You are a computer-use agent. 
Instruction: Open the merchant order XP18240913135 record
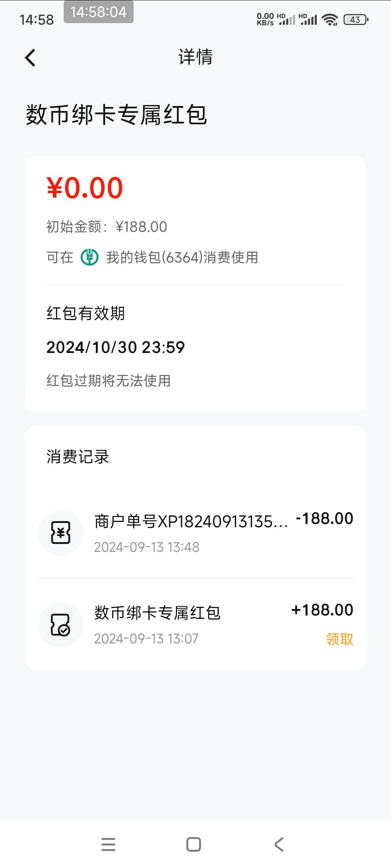[196, 533]
